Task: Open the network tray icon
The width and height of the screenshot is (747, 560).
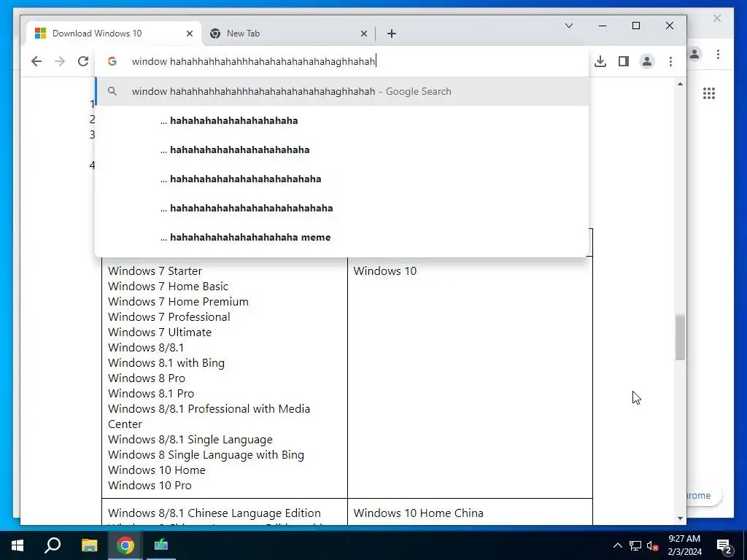Action: [635, 545]
